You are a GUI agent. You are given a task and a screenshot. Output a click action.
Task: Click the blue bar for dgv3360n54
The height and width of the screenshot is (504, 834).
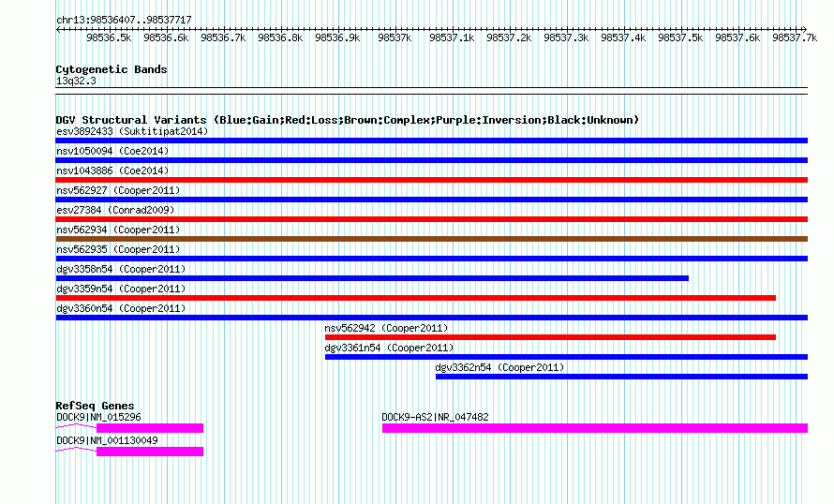[431, 318]
